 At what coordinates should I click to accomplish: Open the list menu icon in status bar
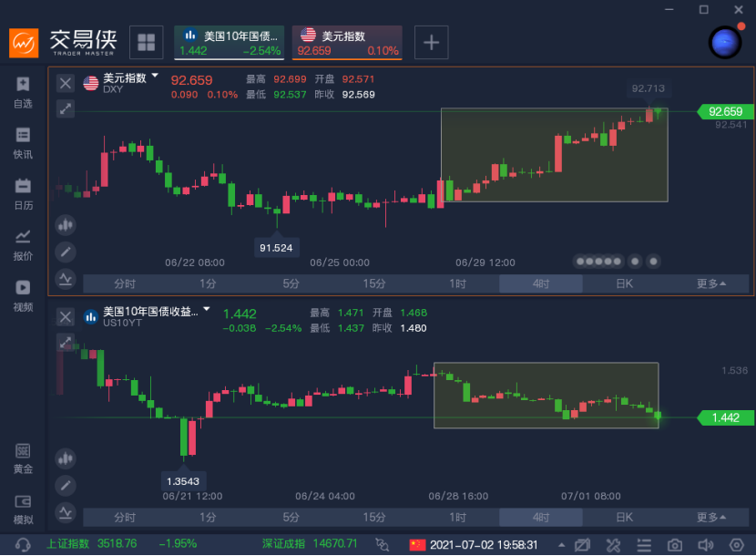click(644, 545)
